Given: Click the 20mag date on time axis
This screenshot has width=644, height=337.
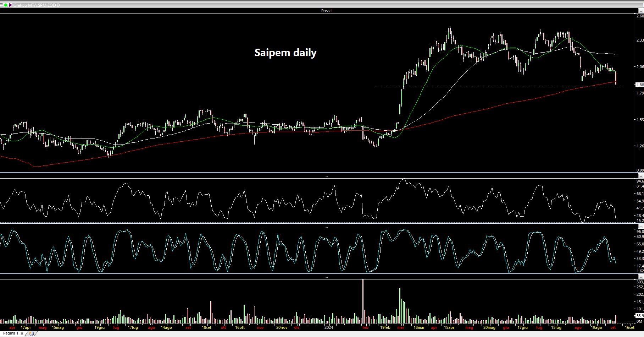Looking at the screenshot, I should [489, 327].
